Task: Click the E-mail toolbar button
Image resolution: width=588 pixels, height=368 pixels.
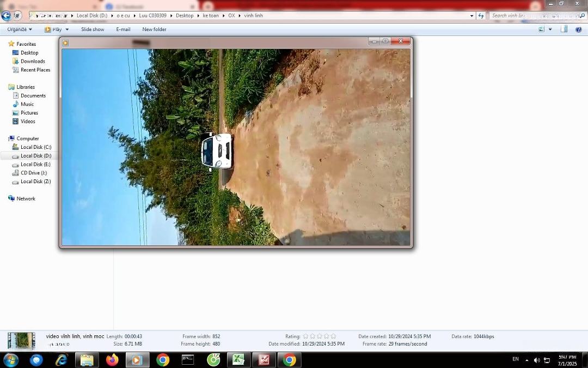Action: point(123,29)
